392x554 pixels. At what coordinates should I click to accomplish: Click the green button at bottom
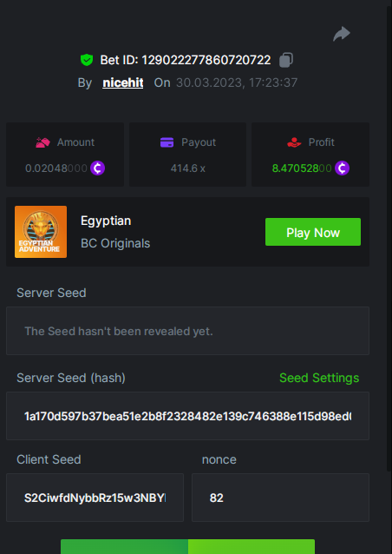(x=187, y=546)
